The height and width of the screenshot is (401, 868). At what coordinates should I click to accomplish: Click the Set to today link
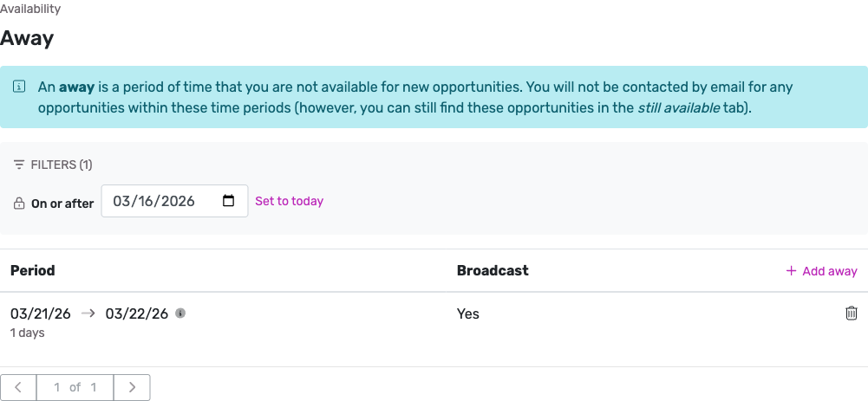pyautogui.click(x=289, y=201)
